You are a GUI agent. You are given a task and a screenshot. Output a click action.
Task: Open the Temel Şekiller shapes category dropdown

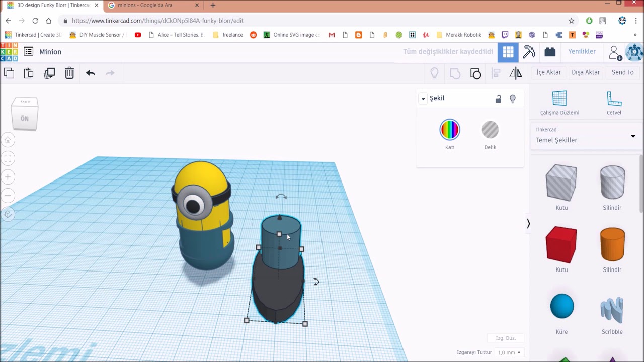pyautogui.click(x=586, y=136)
